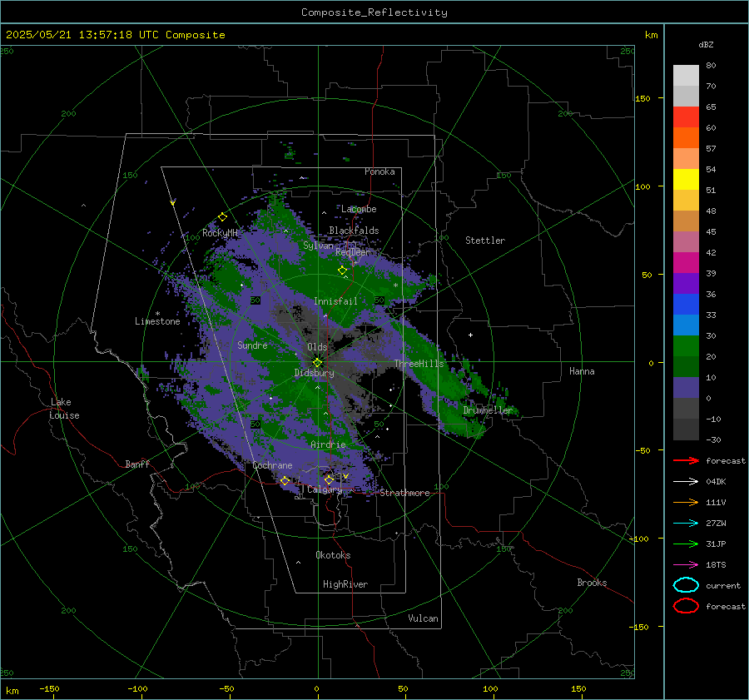Click the yellow diamond marker near RockyMH

[x=222, y=217]
